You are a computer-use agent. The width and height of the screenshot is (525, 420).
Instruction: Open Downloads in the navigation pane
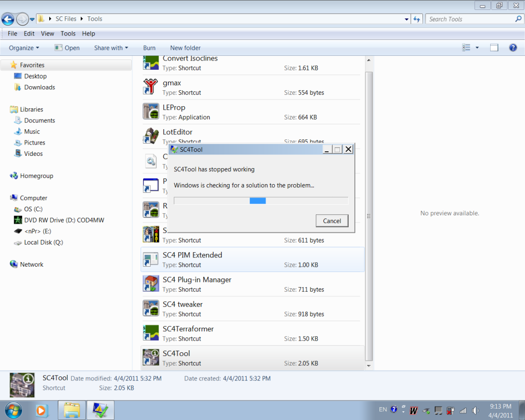point(39,87)
